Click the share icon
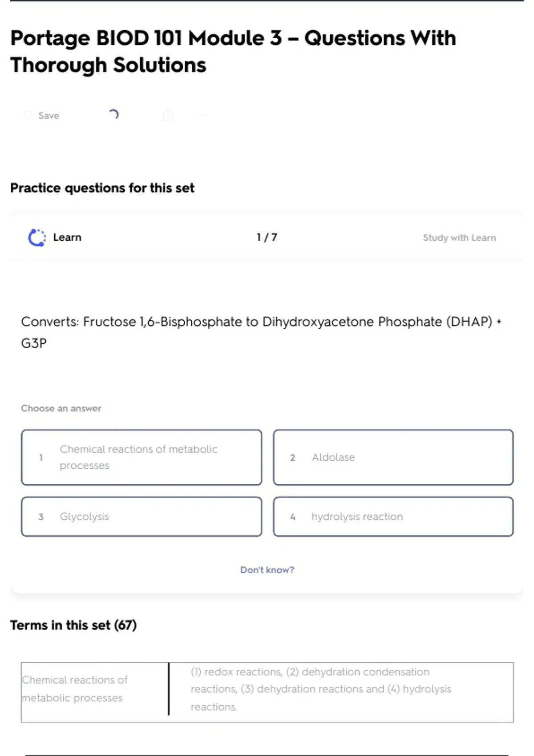 tap(168, 115)
